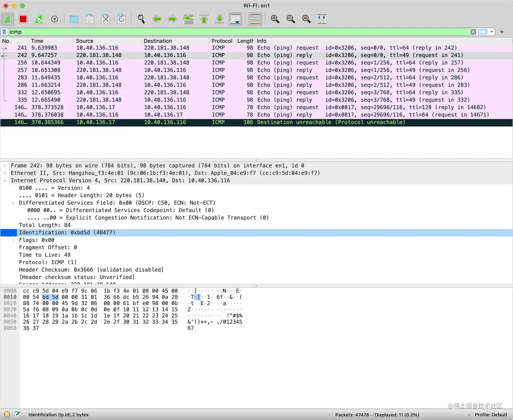This screenshot has height=420, width=513.
Task: Clear the icmp display filter
Action: coord(473,32)
